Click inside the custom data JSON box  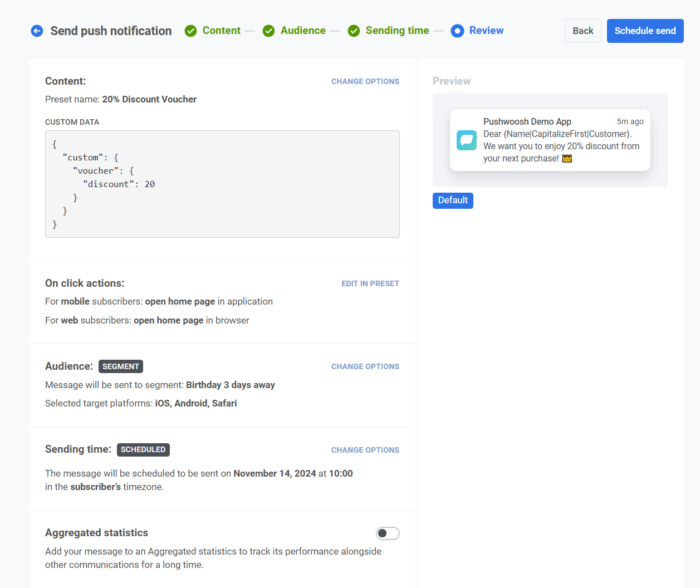[222, 184]
